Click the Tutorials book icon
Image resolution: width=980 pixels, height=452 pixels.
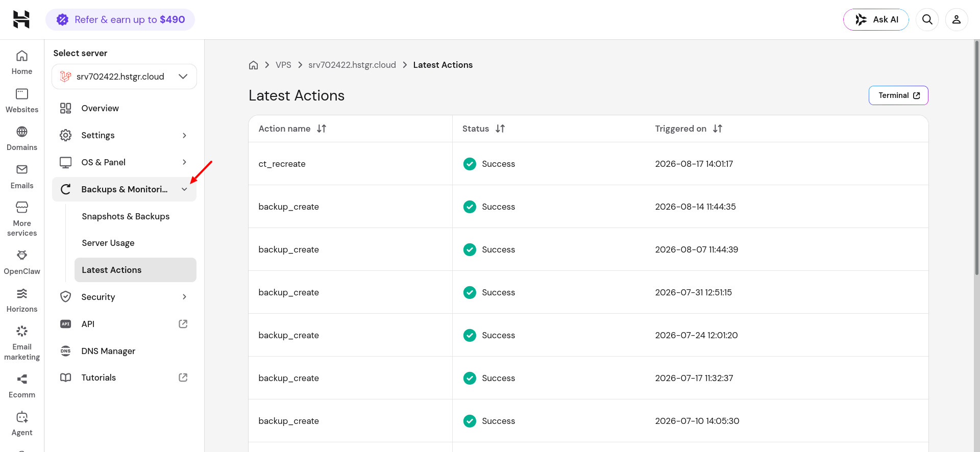point(66,378)
